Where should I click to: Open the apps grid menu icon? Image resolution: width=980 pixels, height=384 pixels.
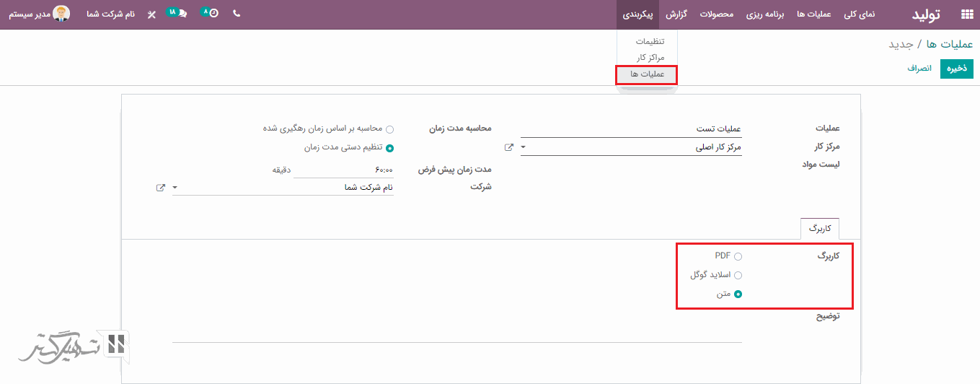point(966,14)
